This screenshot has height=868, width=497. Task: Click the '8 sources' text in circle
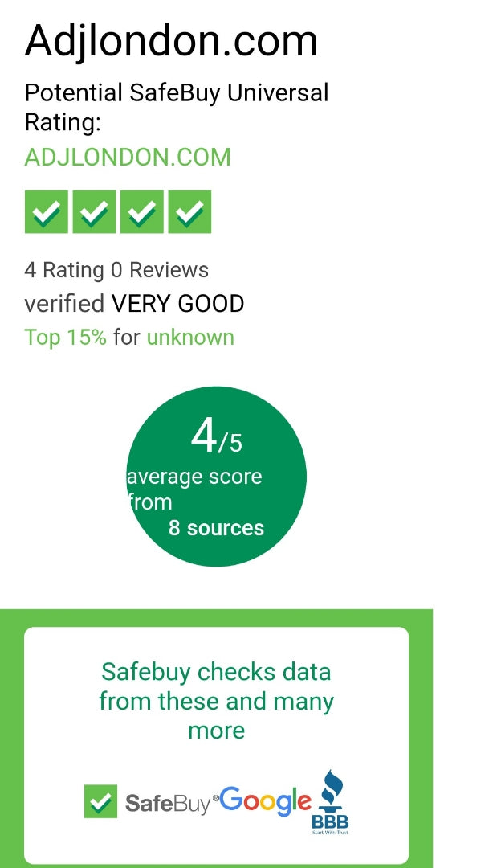[216, 528]
